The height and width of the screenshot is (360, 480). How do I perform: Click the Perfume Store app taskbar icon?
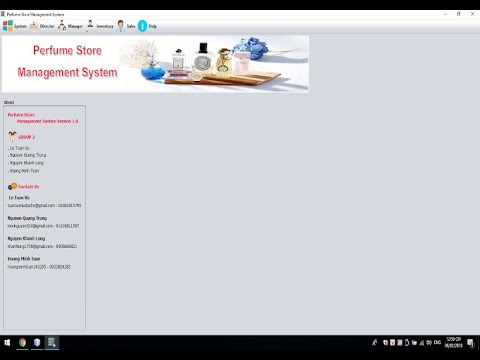[52, 343]
